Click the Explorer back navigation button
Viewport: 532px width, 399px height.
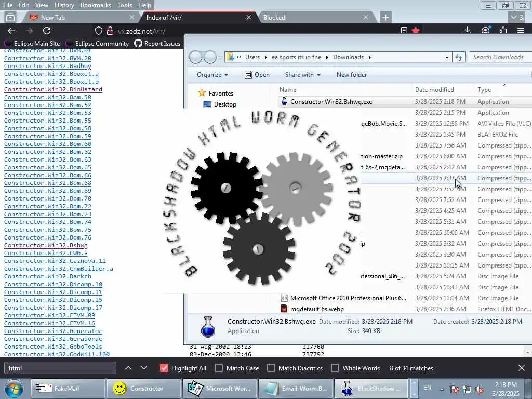point(195,57)
